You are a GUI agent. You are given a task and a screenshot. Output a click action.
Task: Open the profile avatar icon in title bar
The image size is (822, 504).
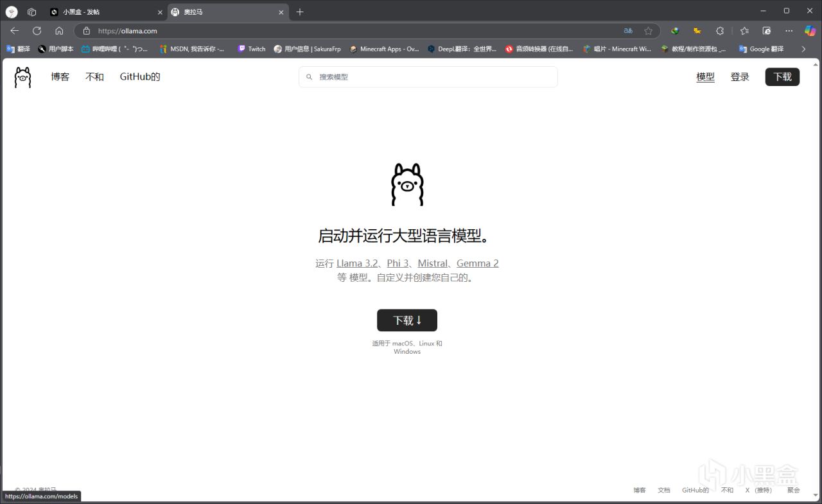[x=12, y=12]
